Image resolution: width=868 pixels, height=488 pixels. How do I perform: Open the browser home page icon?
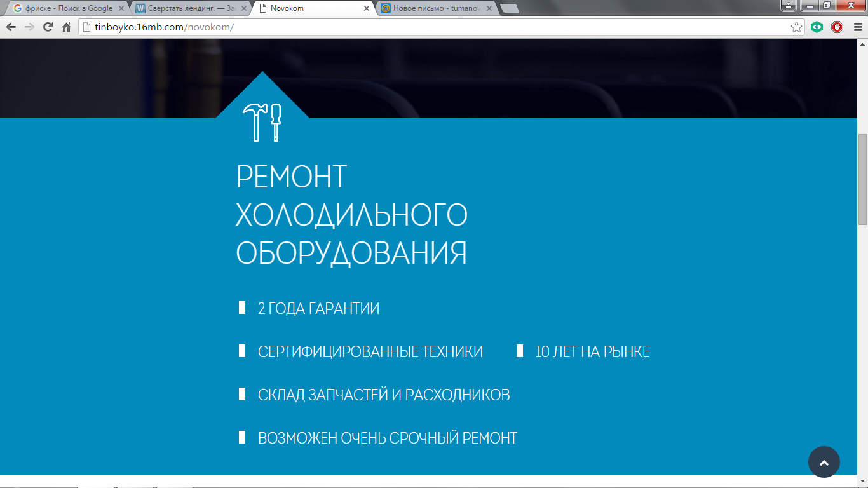tap(66, 27)
